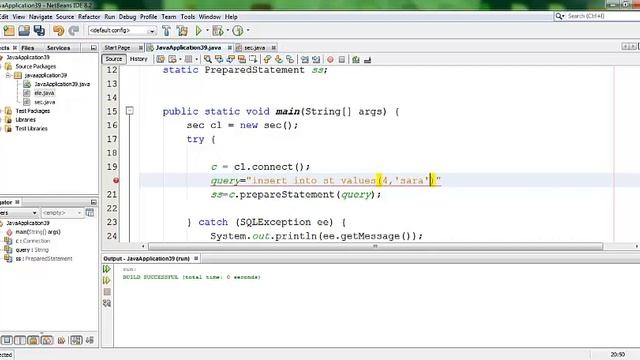
Task: Start macro recording red button
Action: [x=330, y=60]
